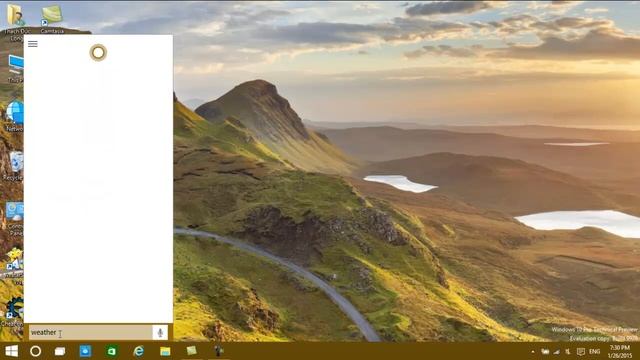Open the Windows Start menu
640x360 pixels.
click(x=11, y=351)
